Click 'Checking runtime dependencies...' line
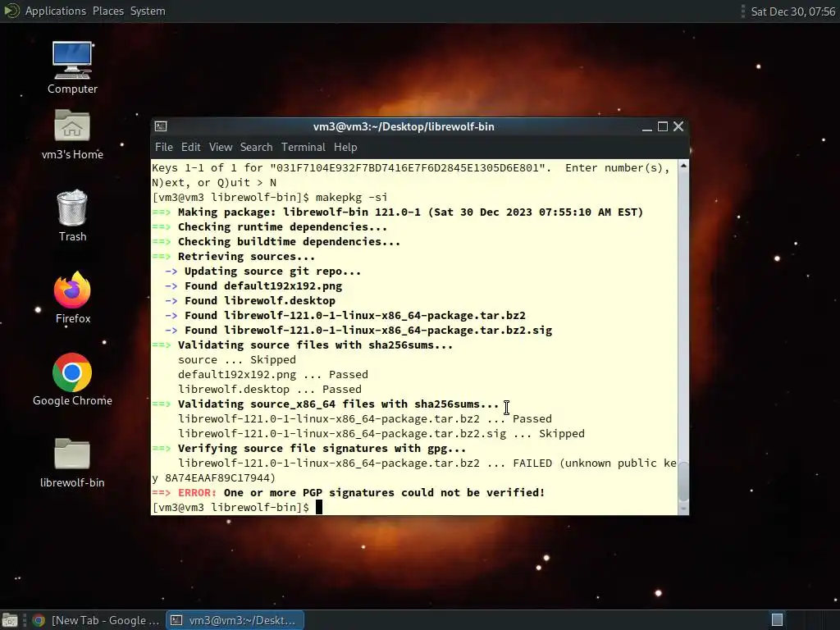The width and height of the screenshot is (840, 630). point(269,226)
